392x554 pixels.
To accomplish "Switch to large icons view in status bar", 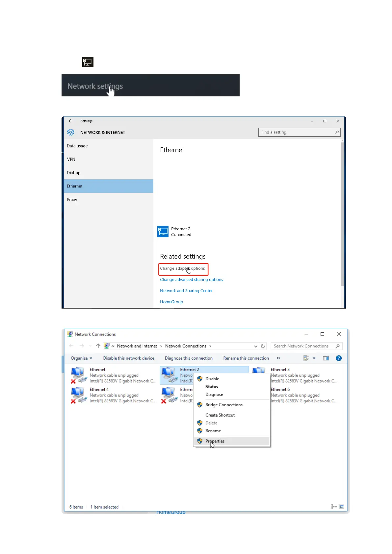I will 342,507.
